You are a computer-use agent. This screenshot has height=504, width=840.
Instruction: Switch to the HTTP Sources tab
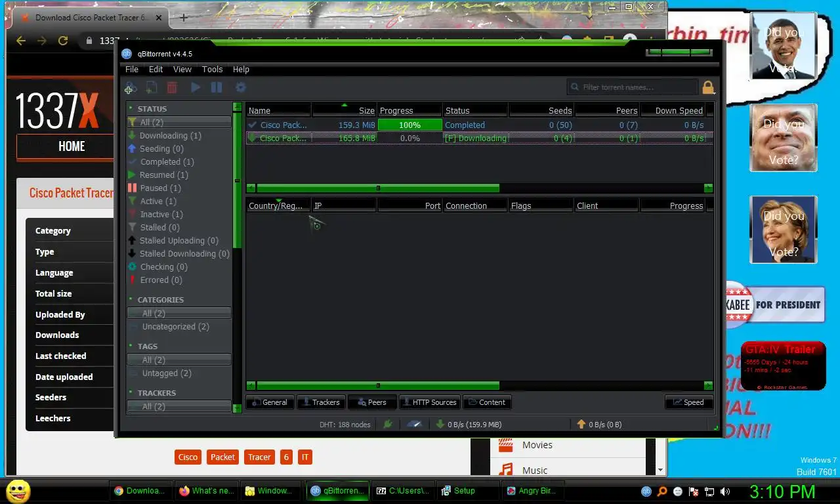tap(429, 402)
